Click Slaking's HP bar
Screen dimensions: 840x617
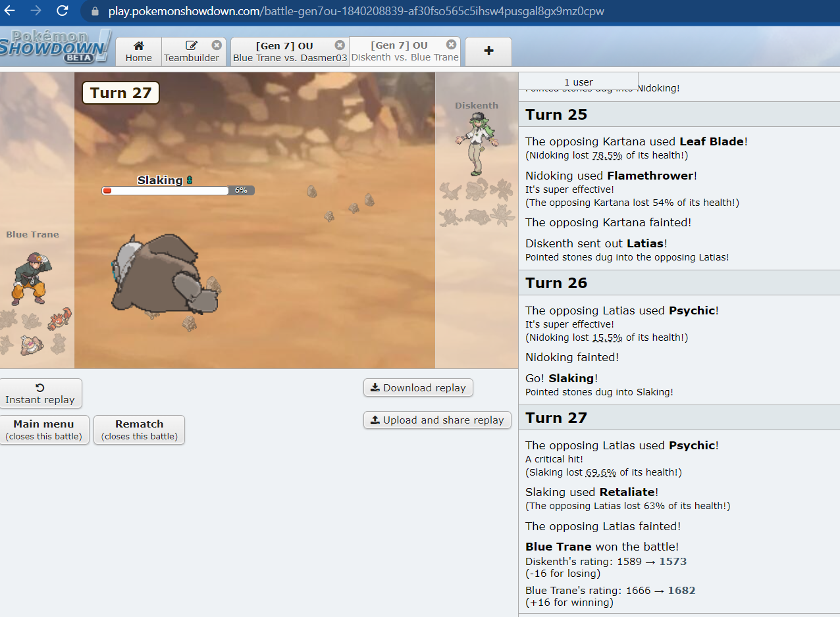click(x=166, y=191)
